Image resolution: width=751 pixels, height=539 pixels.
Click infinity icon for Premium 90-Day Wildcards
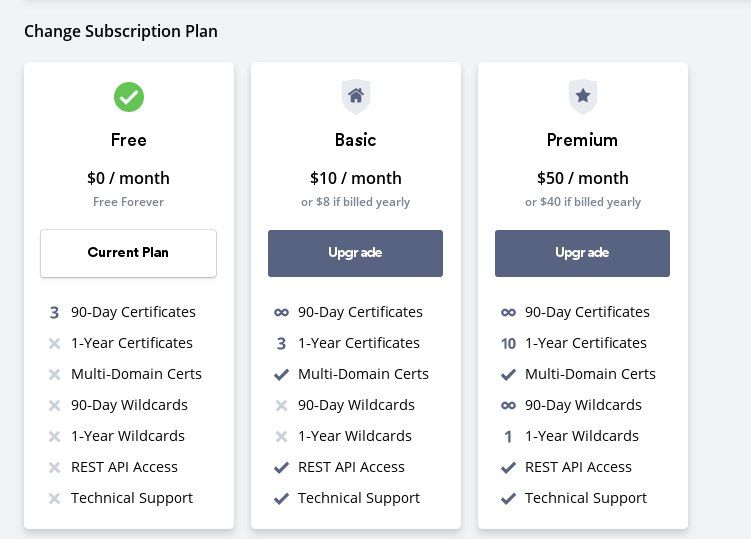509,406
